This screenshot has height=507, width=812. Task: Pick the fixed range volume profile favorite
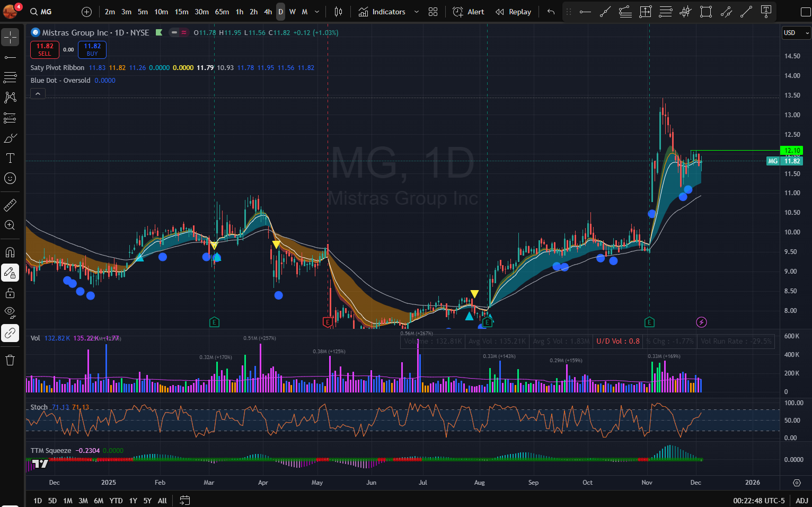click(686, 12)
